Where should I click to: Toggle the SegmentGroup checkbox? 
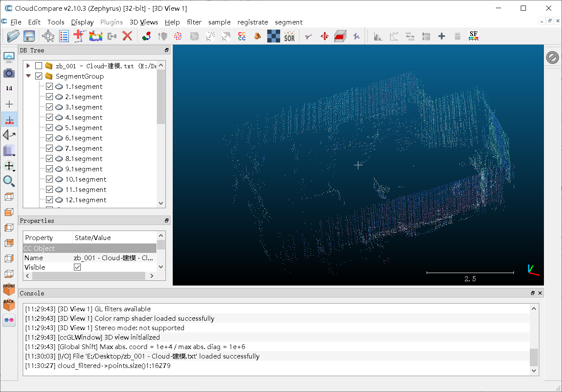coord(39,76)
